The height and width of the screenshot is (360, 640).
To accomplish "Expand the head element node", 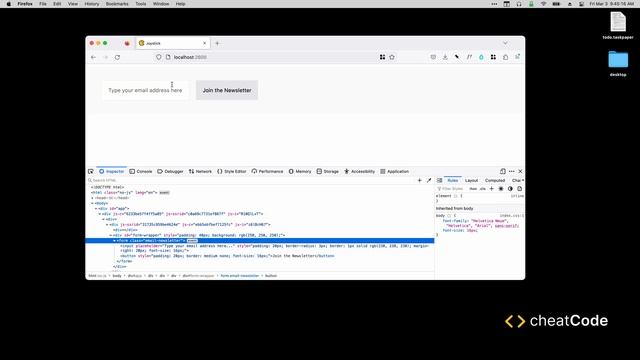I will pos(92,198).
